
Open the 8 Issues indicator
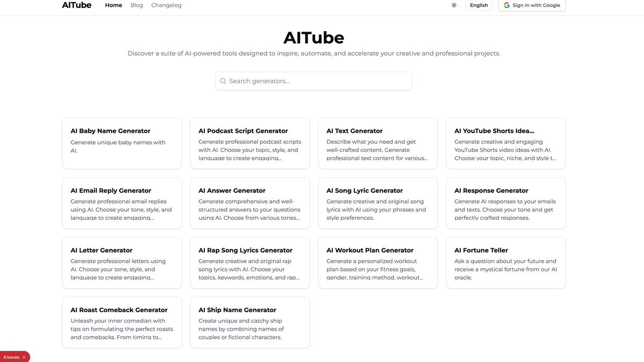pyautogui.click(x=11, y=357)
